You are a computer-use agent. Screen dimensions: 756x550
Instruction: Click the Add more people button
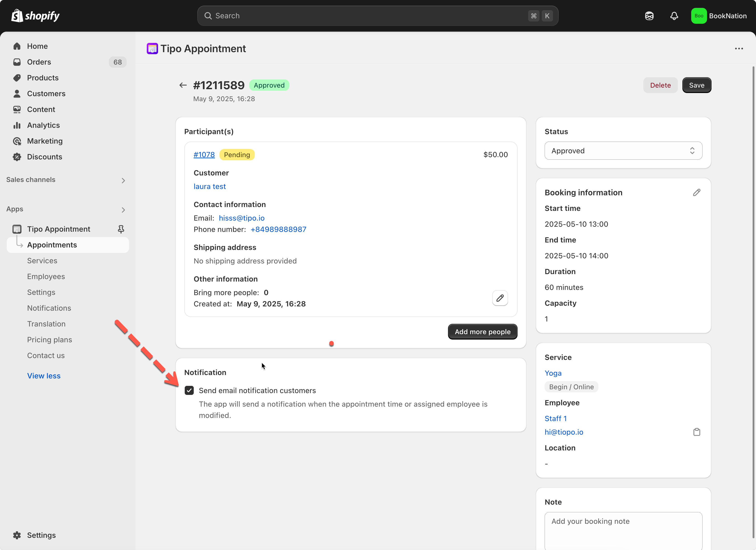482,332
